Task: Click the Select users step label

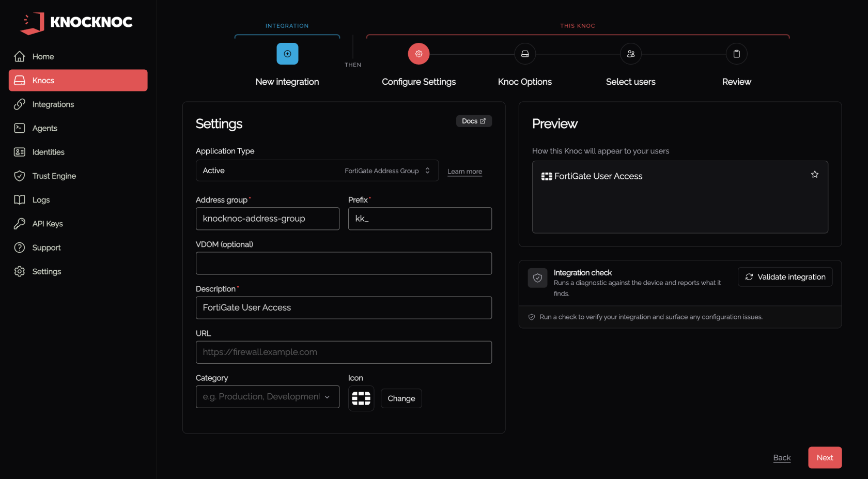Action: 631,82
